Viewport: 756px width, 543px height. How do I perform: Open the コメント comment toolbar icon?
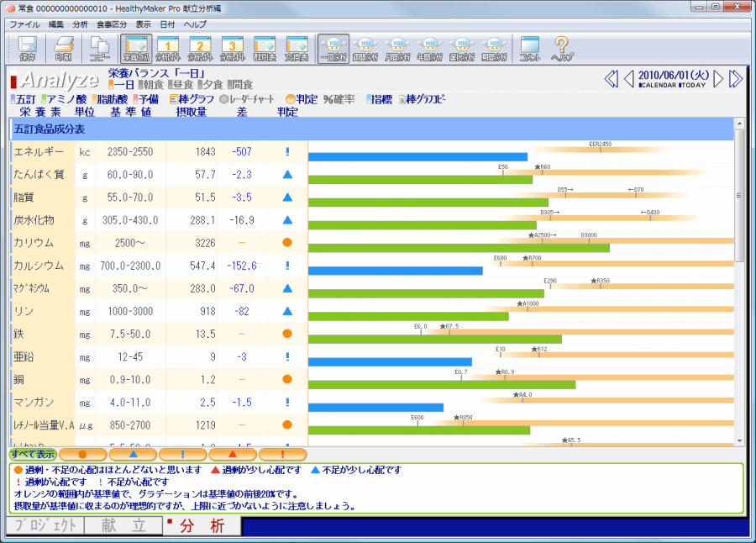click(530, 49)
